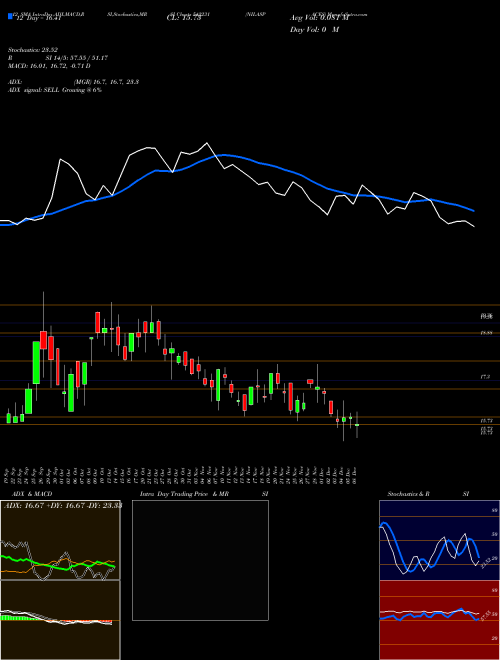Open the red RSI chart panel

(x=439, y=620)
